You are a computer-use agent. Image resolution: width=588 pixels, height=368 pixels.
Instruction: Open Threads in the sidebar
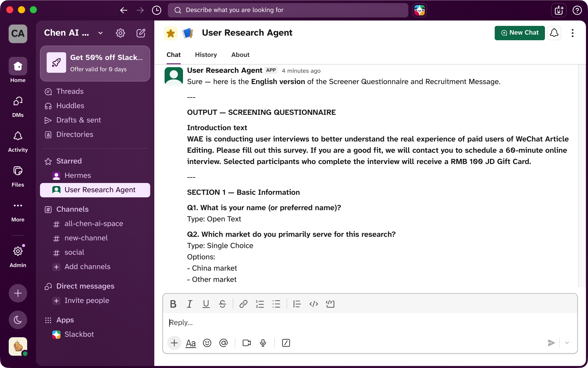[x=95, y=91]
